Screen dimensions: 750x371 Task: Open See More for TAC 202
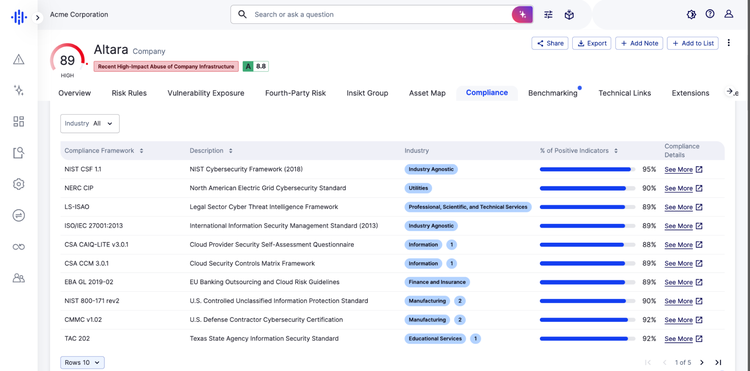coord(683,338)
